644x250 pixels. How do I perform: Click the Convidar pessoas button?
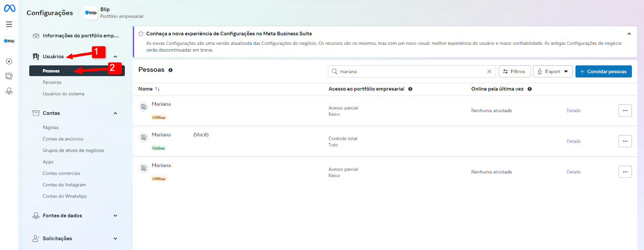[603, 71]
